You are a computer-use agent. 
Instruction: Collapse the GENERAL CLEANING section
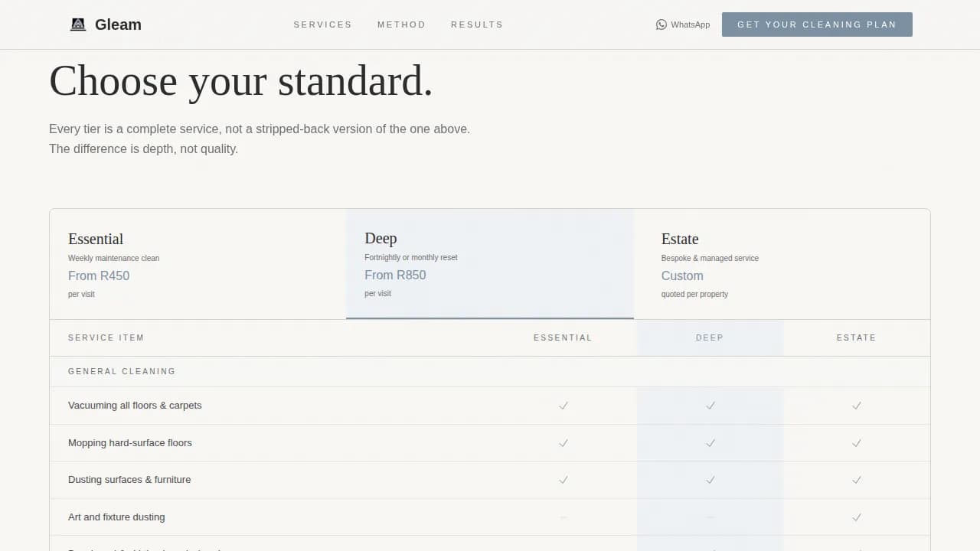click(x=122, y=371)
